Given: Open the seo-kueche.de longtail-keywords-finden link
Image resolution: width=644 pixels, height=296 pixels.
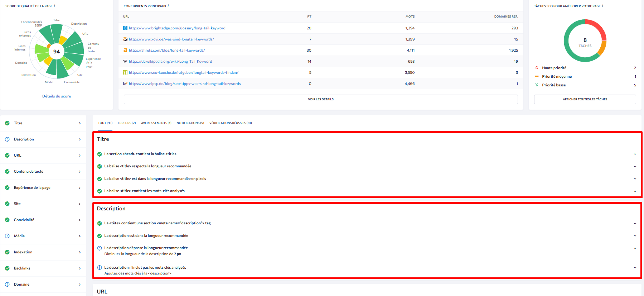Looking at the screenshot, I should point(184,72).
